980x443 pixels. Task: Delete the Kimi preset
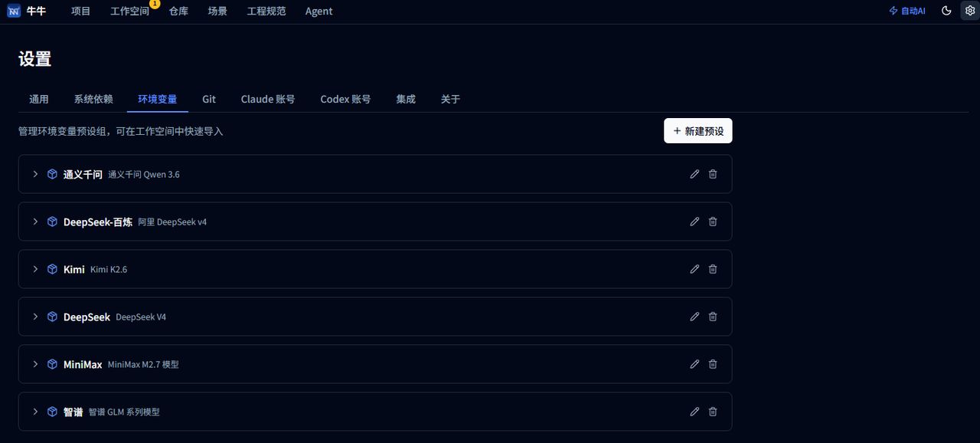pos(713,269)
